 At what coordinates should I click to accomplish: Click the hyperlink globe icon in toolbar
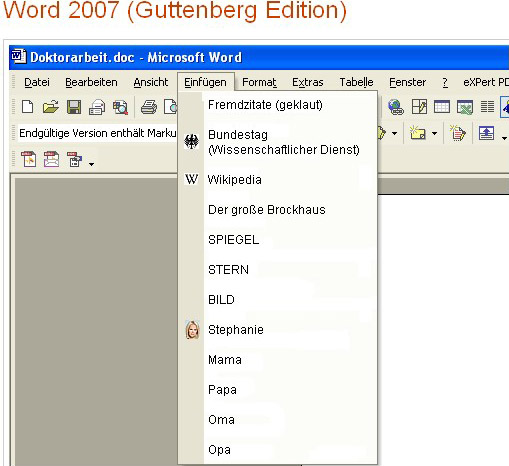(396, 107)
